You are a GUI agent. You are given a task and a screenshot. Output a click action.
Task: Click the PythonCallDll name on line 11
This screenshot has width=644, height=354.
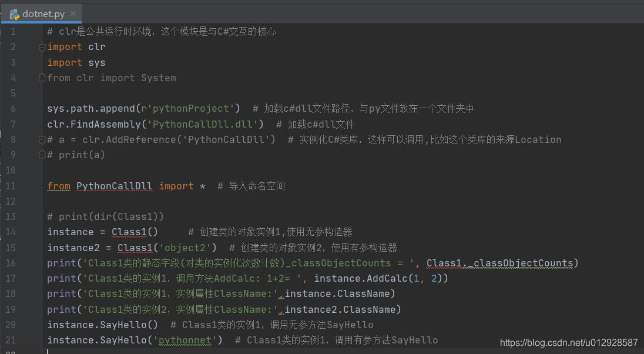114,185
